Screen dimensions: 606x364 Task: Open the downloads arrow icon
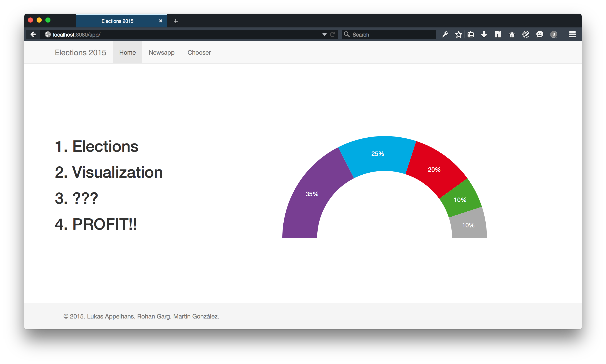click(x=484, y=35)
